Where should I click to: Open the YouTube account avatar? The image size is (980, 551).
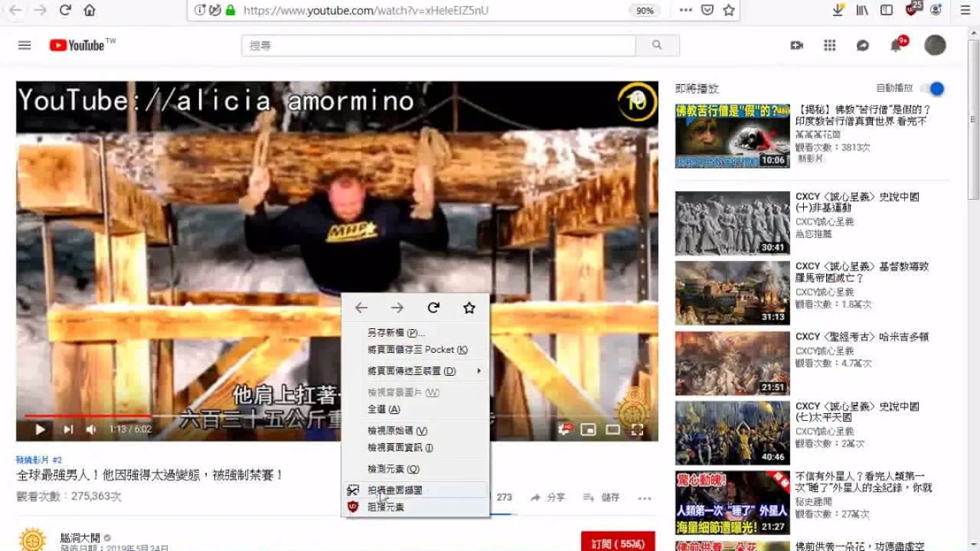pos(935,45)
